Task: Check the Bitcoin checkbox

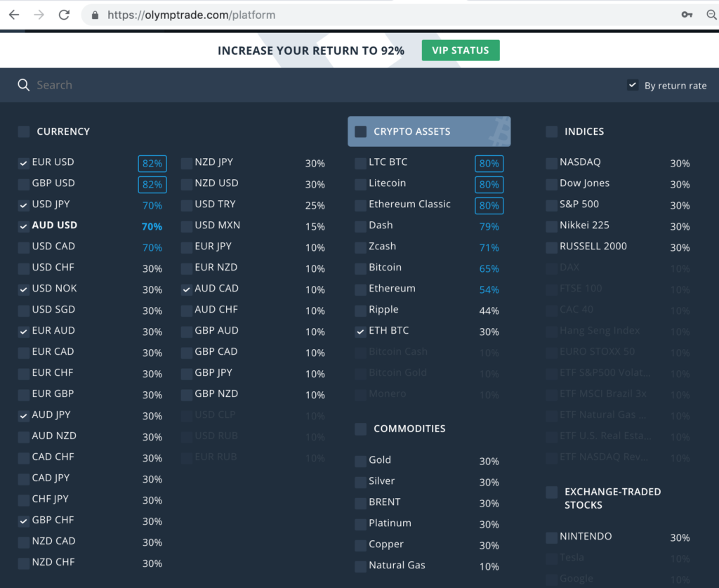Action: (360, 268)
